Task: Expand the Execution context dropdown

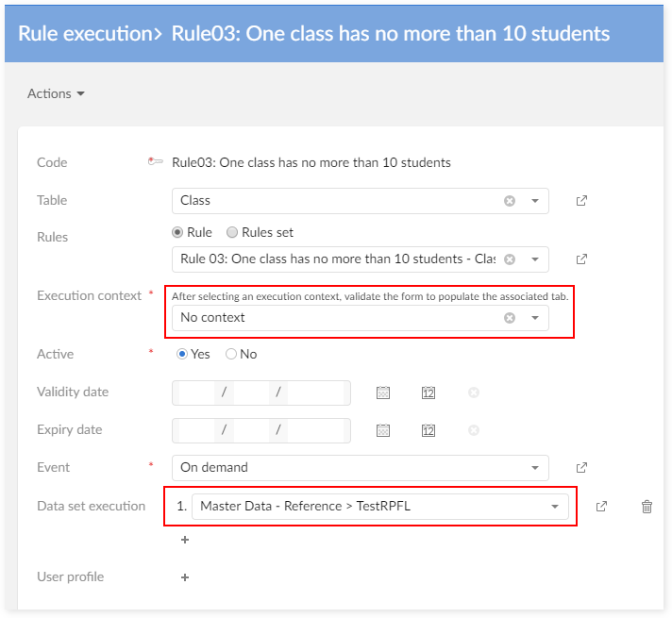Action: click(x=534, y=318)
